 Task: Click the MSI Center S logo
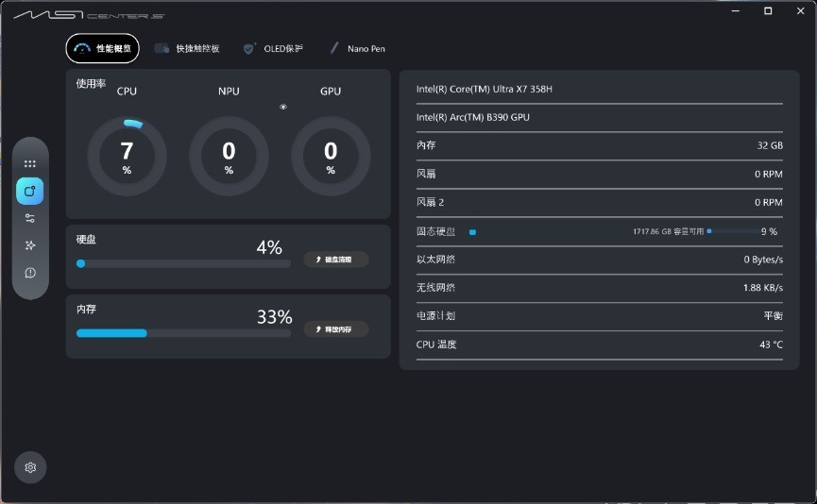tap(89, 16)
